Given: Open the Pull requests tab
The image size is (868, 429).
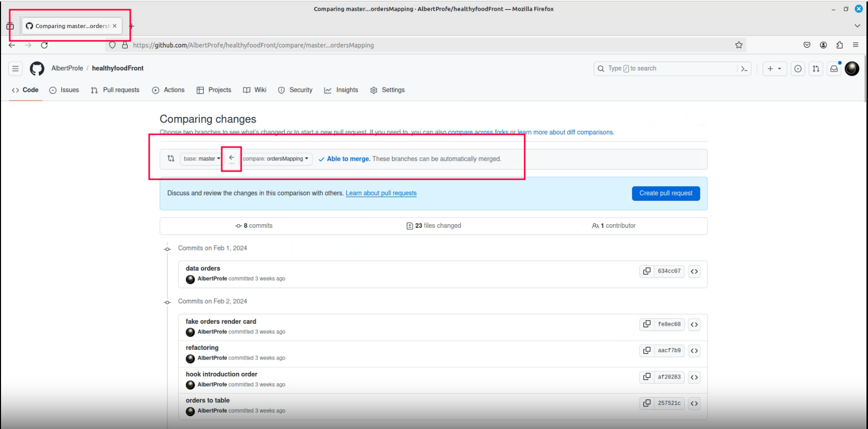Looking at the screenshot, I should 115,90.
